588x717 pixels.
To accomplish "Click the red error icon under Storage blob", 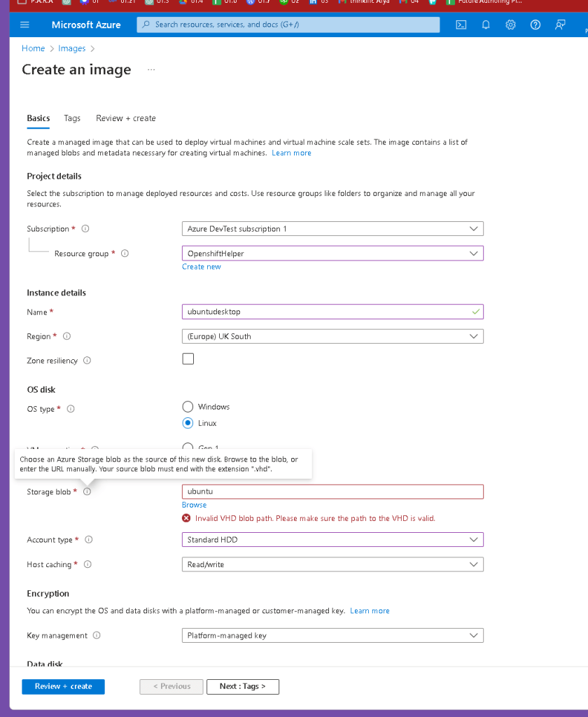I will point(186,518).
